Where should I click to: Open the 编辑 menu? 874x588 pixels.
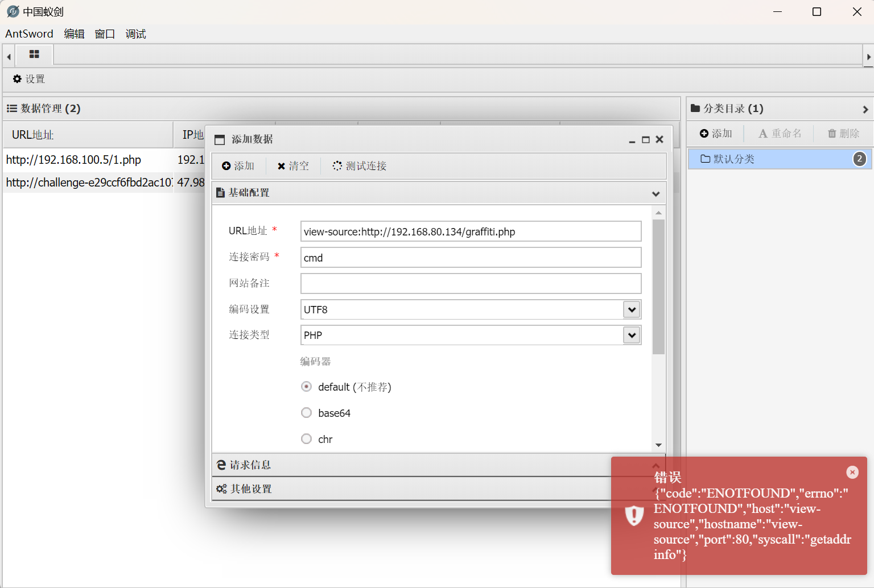point(74,34)
